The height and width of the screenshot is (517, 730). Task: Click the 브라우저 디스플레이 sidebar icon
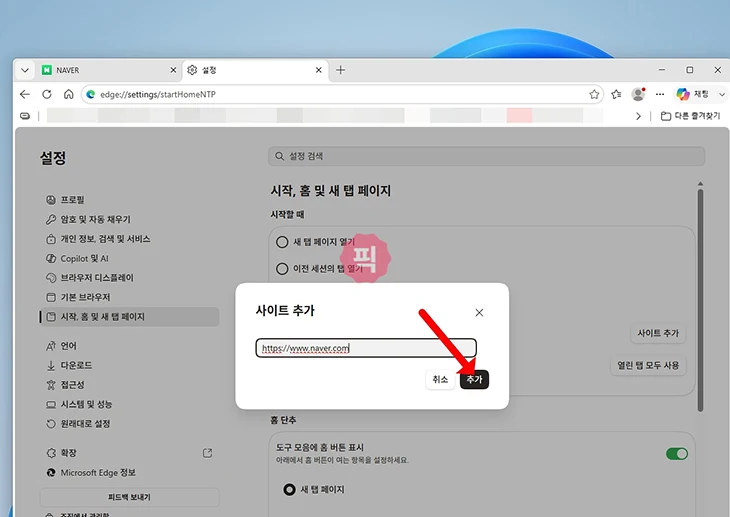coord(51,278)
